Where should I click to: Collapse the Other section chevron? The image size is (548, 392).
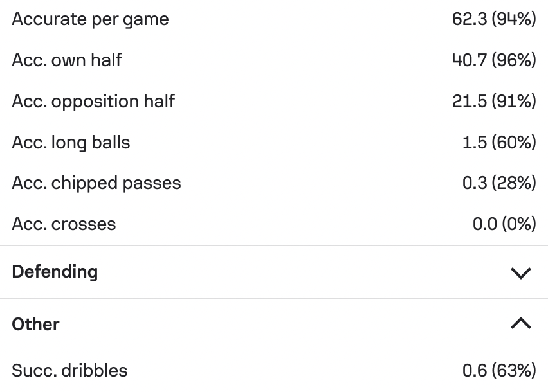coord(521,323)
